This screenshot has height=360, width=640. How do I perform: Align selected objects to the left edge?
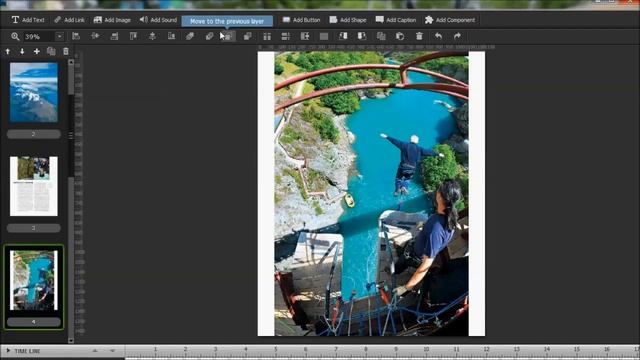pyautogui.click(x=76, y=36)
